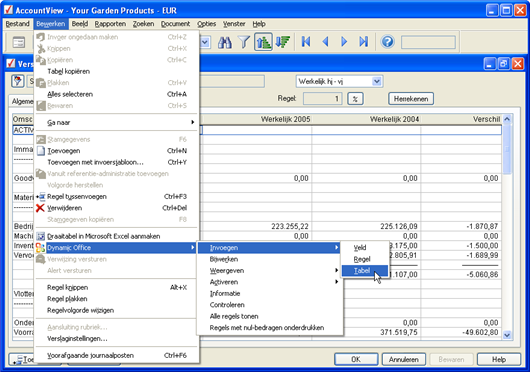Screen dimensions: 530x372
Task: Jump to first record arrow icon
Action: click(x=306, y=42)
